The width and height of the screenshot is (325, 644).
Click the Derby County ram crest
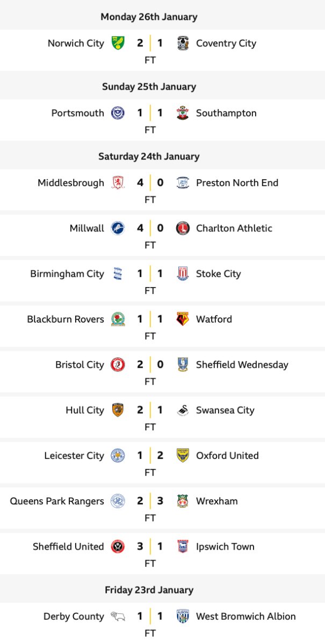click(118, 617)
